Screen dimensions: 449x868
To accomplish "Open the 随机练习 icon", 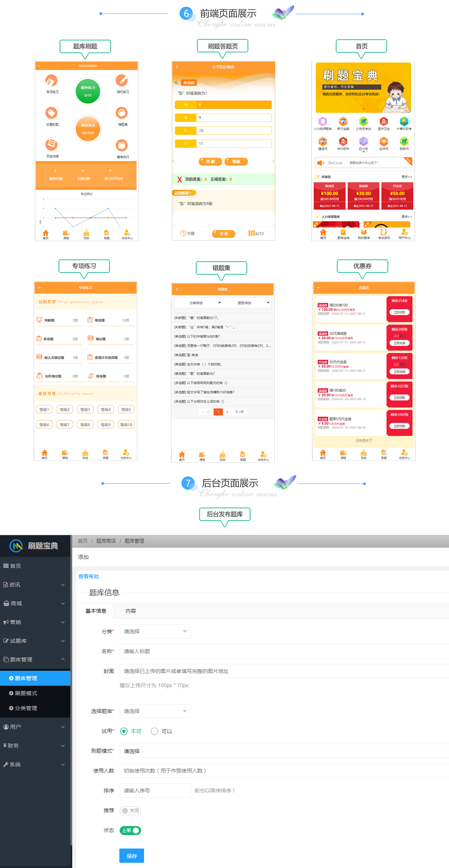I will [122, 80].
